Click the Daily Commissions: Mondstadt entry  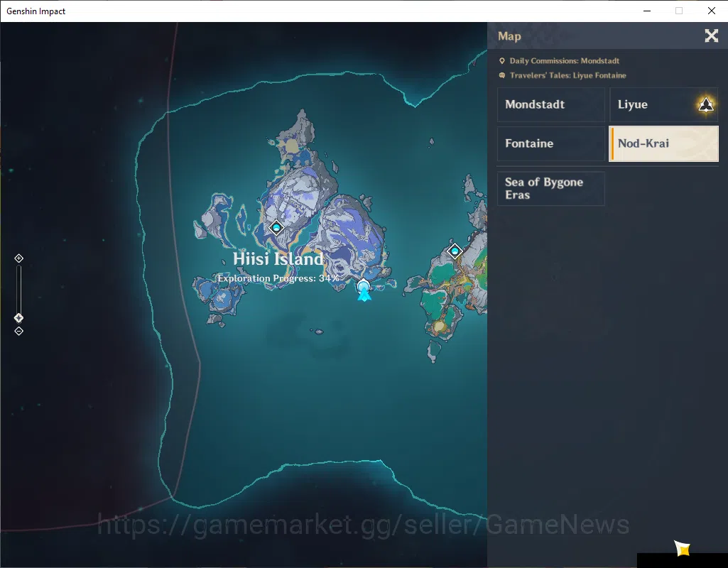pyautogui.click(x=564, y=61)
